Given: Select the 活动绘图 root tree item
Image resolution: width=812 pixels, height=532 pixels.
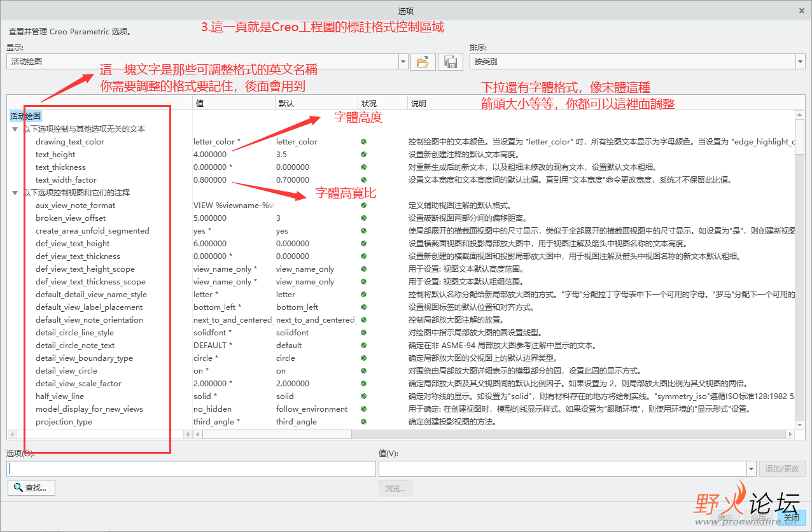Looking at the screenshot, I should (25, 116).
